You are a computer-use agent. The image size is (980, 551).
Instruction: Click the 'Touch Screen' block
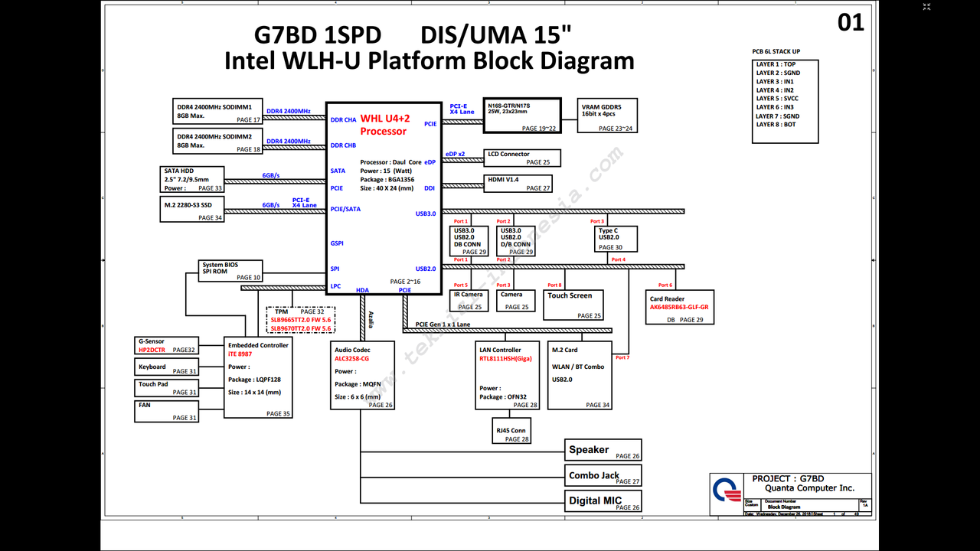573,305
